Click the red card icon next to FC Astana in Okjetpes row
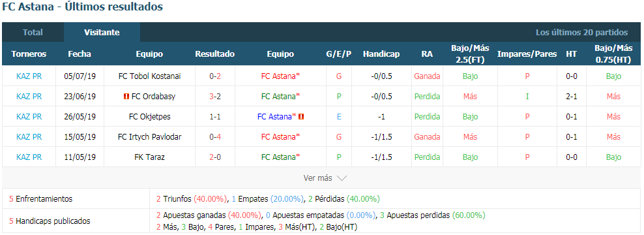This screenshot has height=235, width=644. (301, 117)
